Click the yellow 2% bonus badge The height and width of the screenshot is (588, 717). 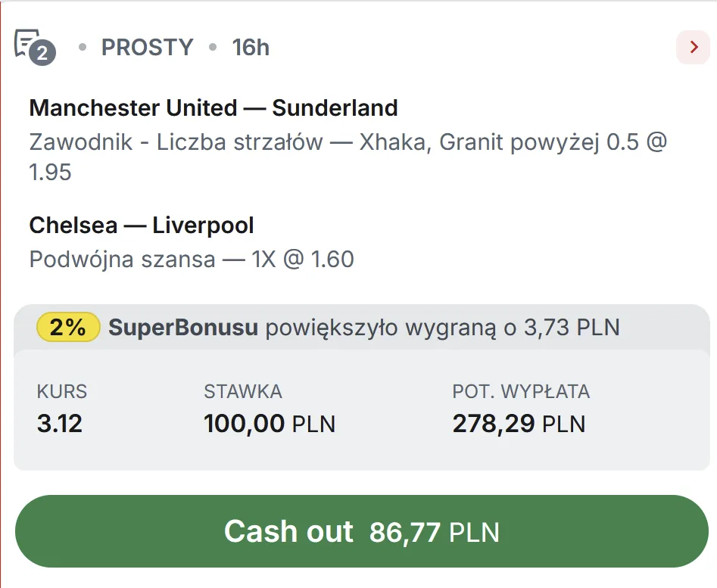click(x=68, y=328)
